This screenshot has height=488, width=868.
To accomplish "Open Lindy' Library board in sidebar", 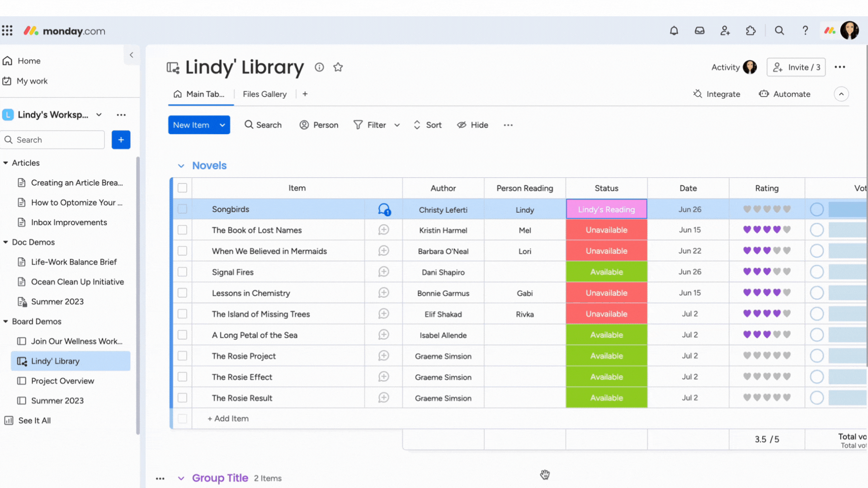I will pyautogui.click(x=55, y=361).
